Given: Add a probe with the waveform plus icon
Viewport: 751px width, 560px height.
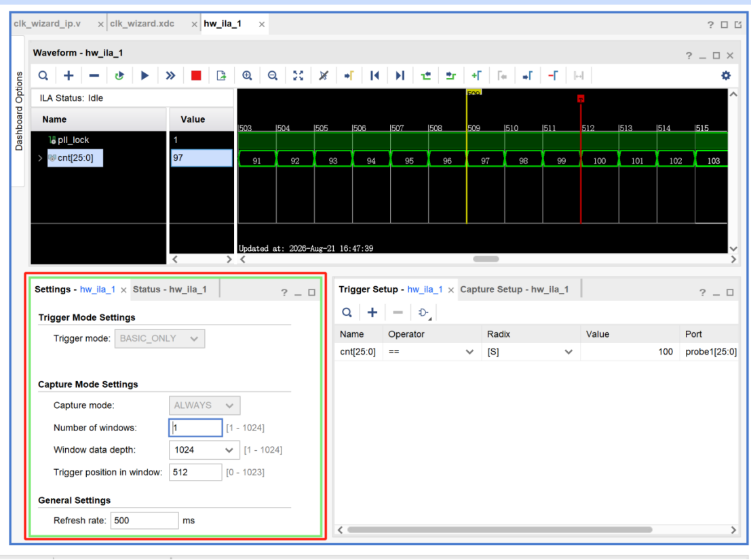Looking at the screenshot, I should point(69,76).
